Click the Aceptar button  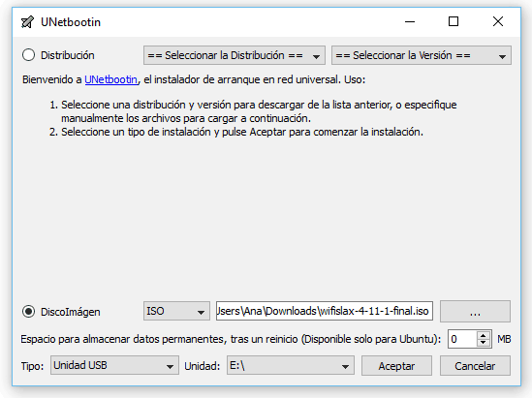396,366
